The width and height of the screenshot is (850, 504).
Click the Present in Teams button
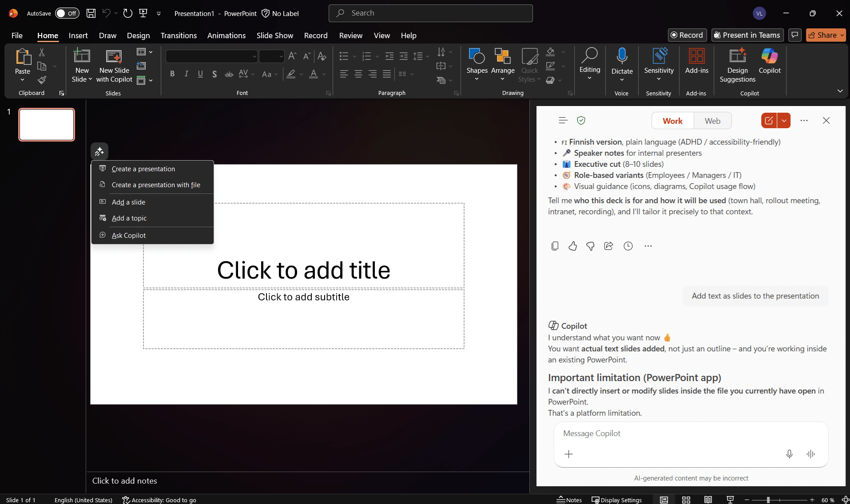pos(747,35)
